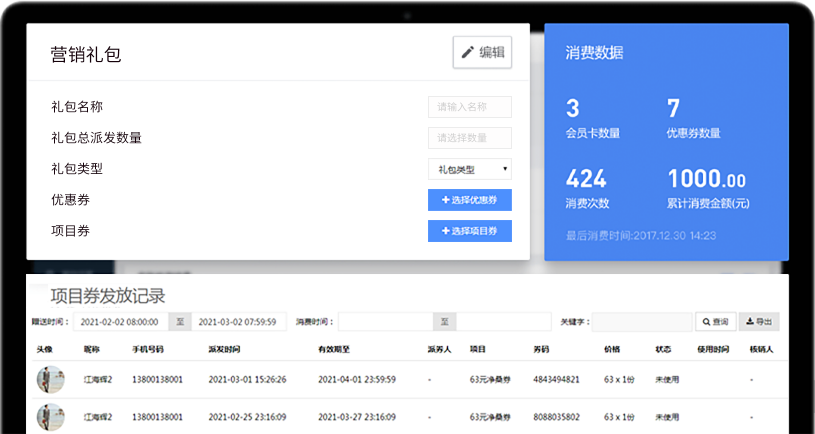The height and width of the screenshot is (434, 815).
Task: Click voucher code 4843494821 in first row
Action: pyautogui.click(x=555, y=380)
